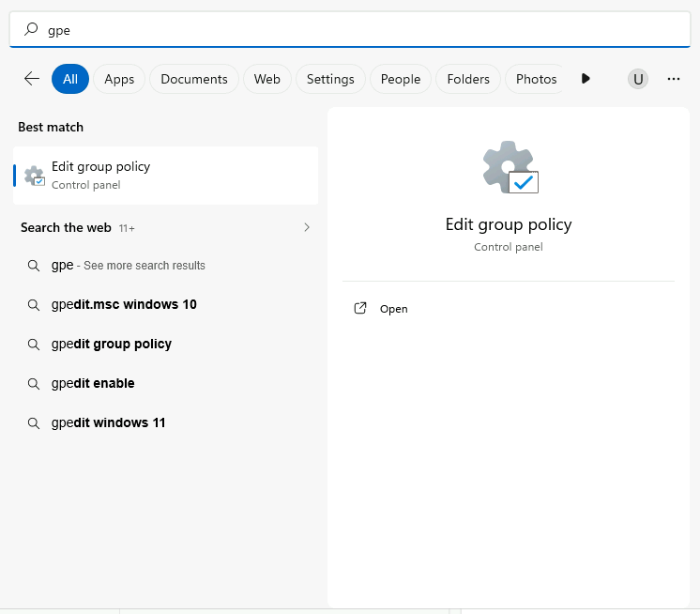Switch to the Settings filter
This screenshot has width=700, height=614.
(x=330, y=79)
